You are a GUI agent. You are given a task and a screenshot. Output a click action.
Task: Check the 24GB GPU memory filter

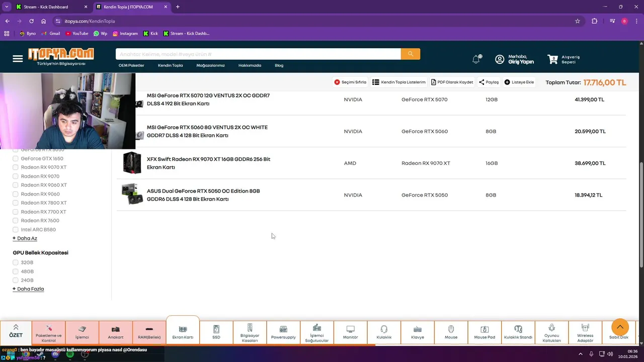(16, 281)
